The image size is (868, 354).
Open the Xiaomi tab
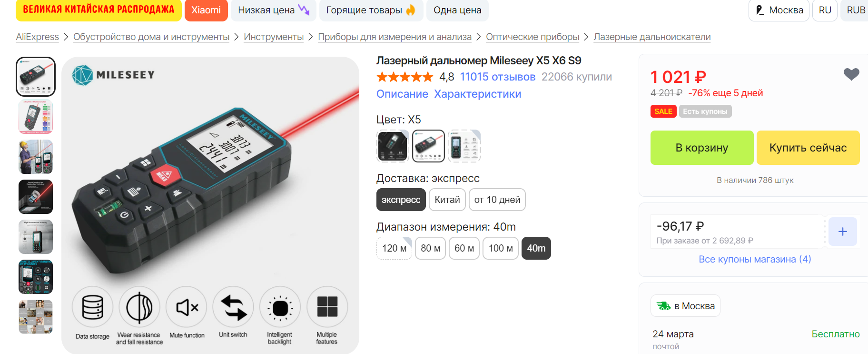[206, 10]
